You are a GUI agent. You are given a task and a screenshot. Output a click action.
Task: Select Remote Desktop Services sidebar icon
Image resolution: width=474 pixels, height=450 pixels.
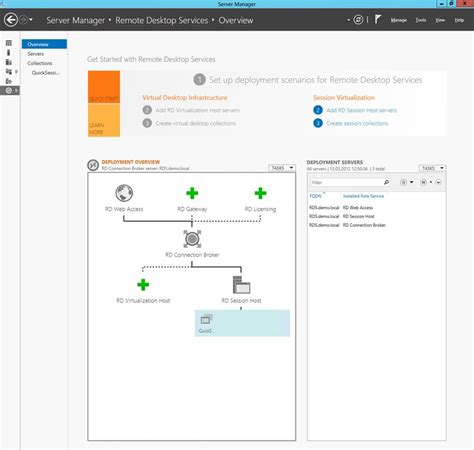9,90
